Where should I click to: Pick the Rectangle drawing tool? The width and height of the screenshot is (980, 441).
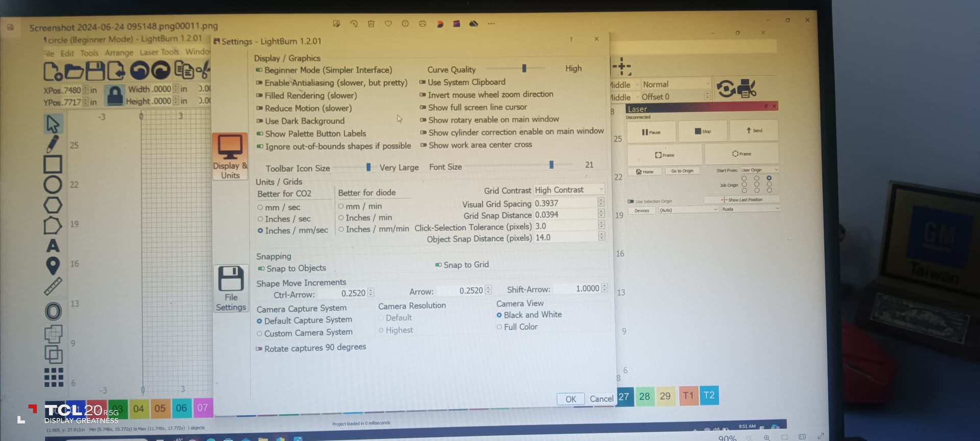53,164
